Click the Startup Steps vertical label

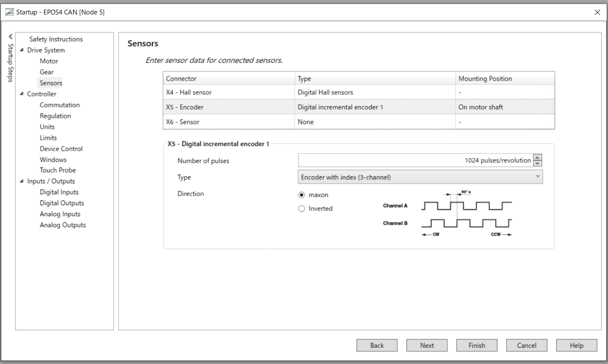(x=11, y=63)
